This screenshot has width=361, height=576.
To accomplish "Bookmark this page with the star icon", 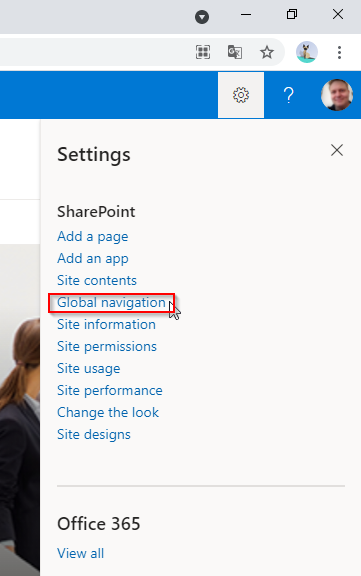I will (x=267, y=52).
